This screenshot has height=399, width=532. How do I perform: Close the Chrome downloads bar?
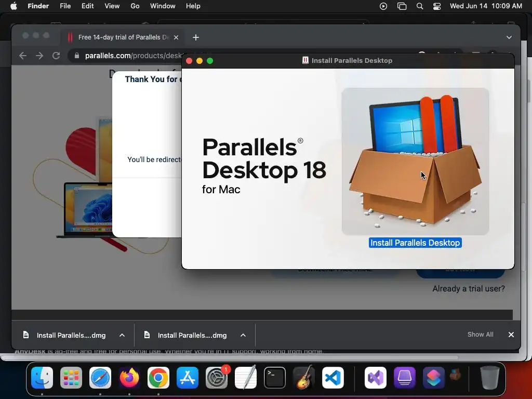511,335
